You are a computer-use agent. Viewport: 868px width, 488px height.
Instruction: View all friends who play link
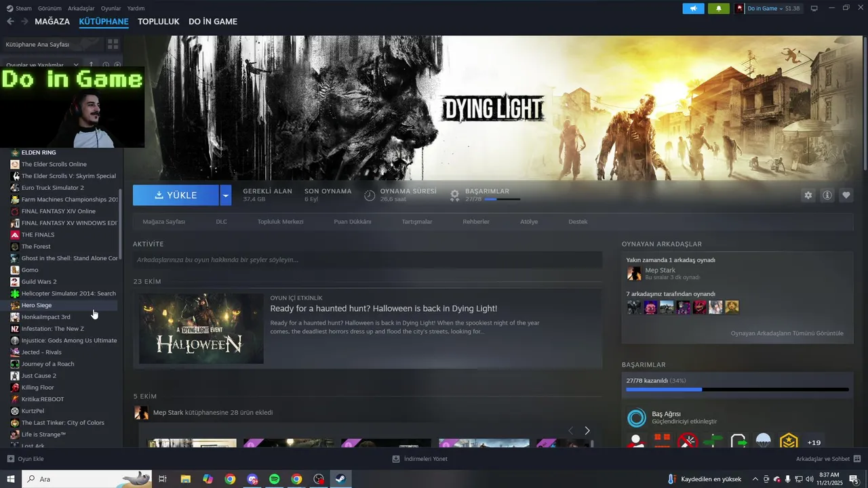pos(787,333)
